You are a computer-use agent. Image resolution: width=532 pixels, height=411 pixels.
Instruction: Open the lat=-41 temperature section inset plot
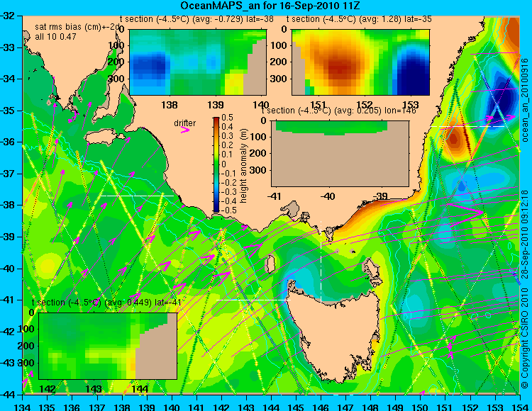108,346
